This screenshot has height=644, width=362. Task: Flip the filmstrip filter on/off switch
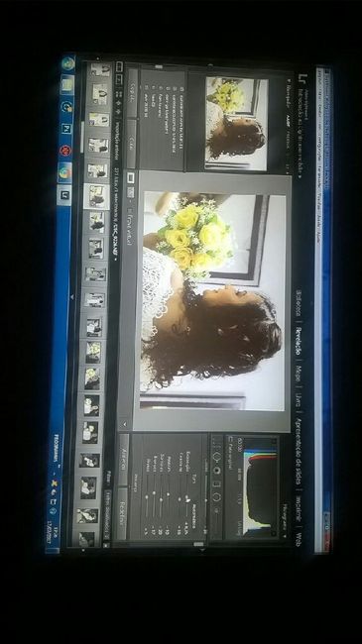pos(106,546)
